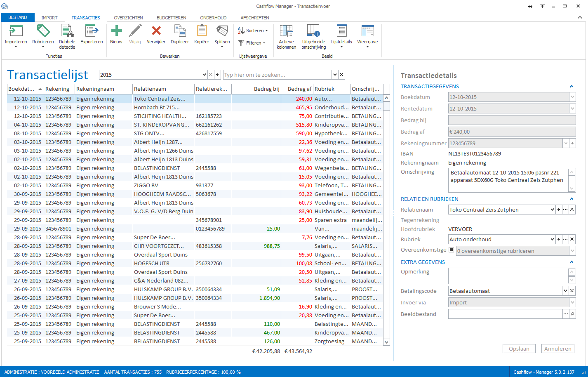588x377 pixels.
Task: Click the list scrollbar up arrow
Action: [386, 98]
